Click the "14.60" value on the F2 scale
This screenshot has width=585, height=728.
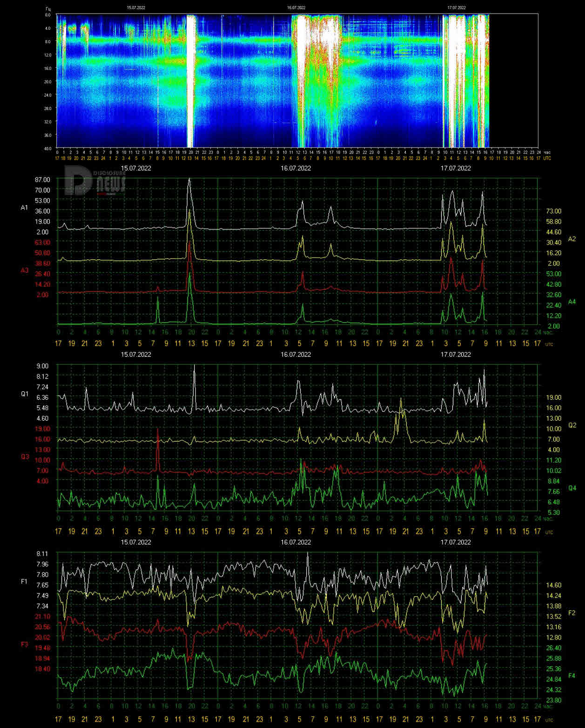pyautogui.click(x=554, y=585)
